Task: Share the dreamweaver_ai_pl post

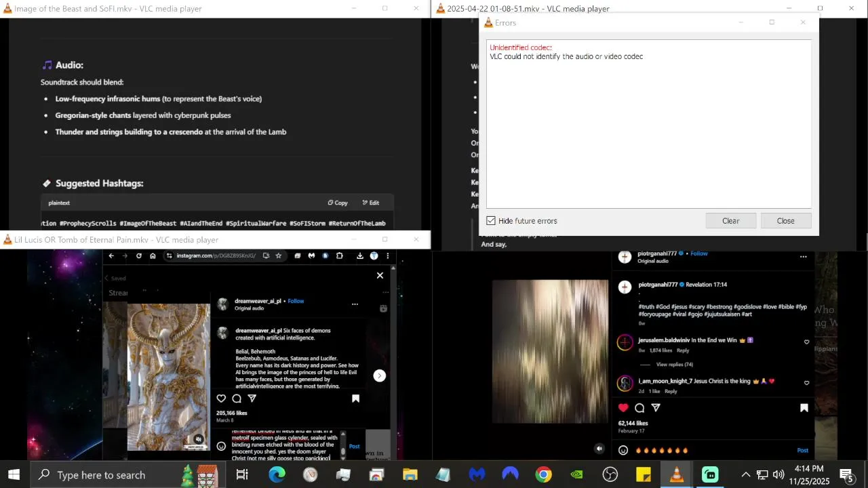Action: tap(252, 399)
